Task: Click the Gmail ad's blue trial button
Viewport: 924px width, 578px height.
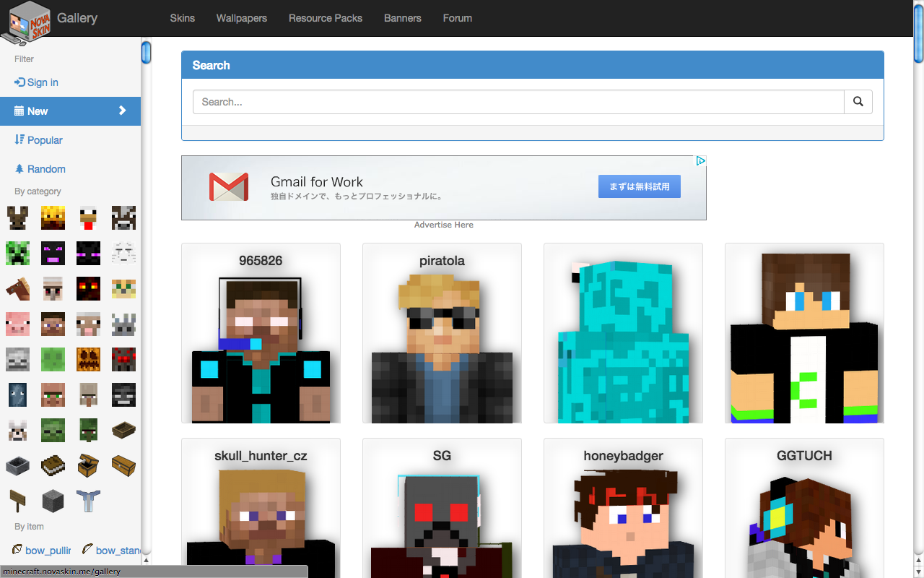Action: coord(640,186)
